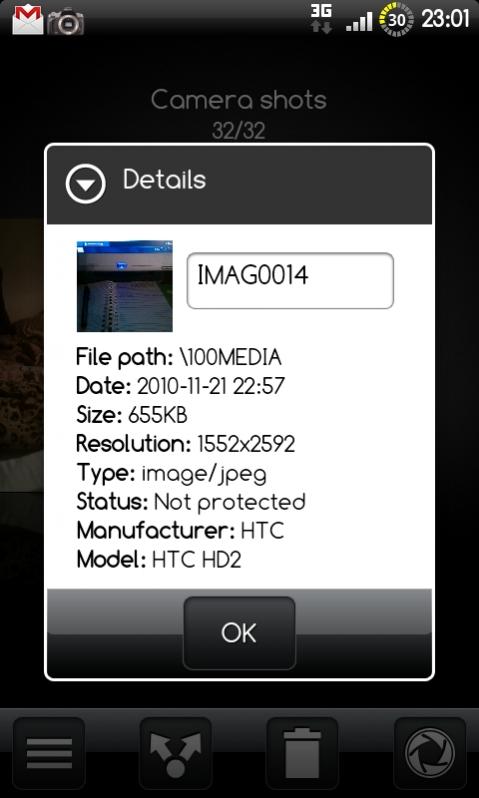Select the IMAG0014 photo thumbnail

[x=125, y=286]
